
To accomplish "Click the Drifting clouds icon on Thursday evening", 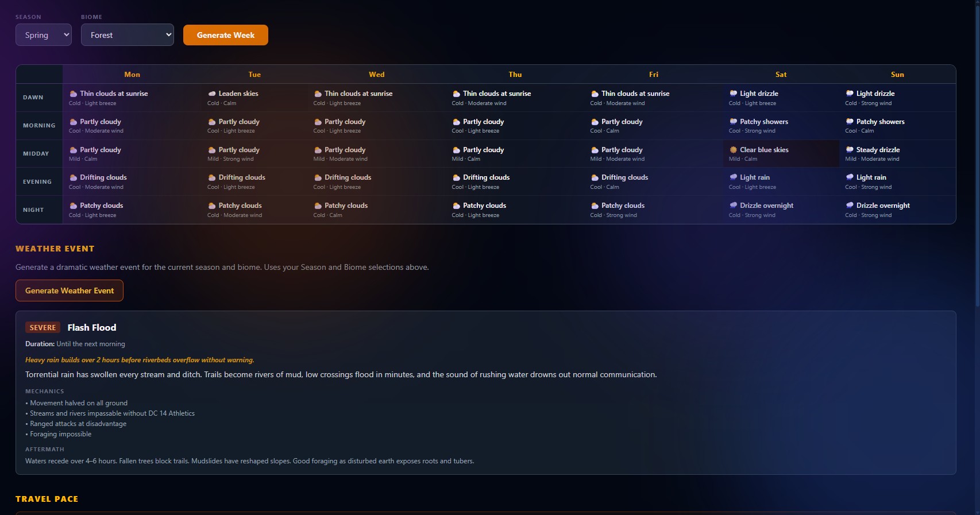I will pos(456,177).
